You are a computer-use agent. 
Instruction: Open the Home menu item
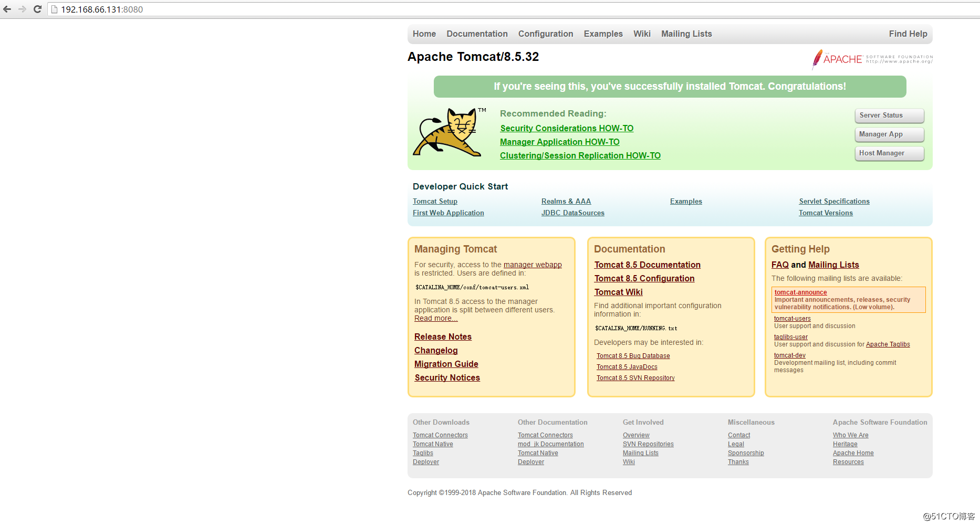(x=424, y=34)
